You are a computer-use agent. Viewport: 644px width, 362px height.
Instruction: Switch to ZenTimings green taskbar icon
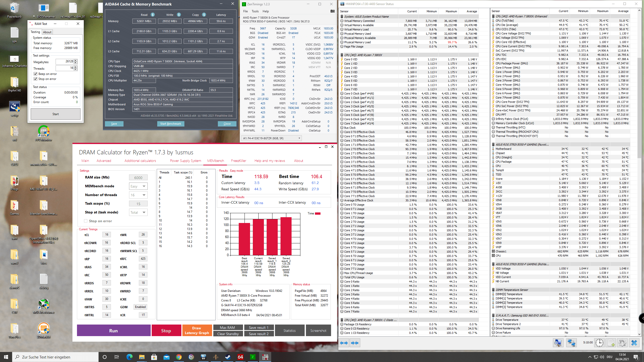click(x=253, y=357)
